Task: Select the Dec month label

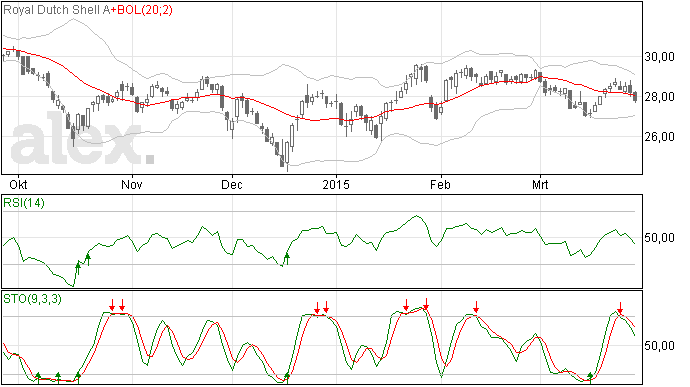Action: tap(232, 184)
